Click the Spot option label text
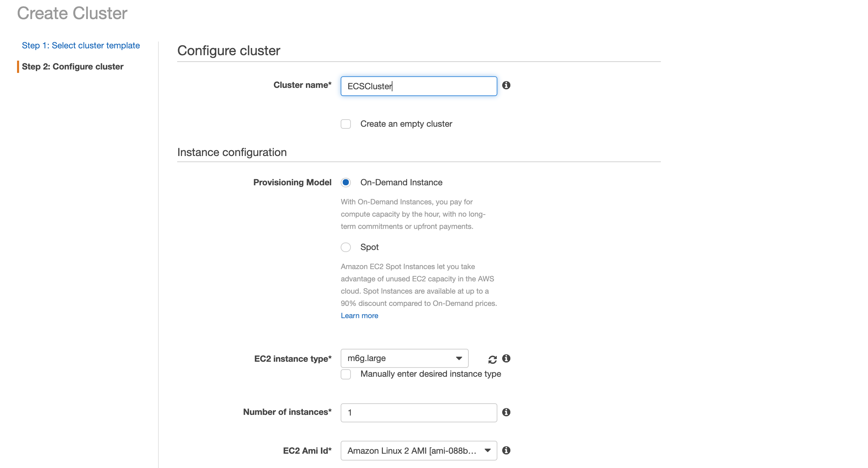868x468 pixels. pyautogui.click(x=369, y=247)
